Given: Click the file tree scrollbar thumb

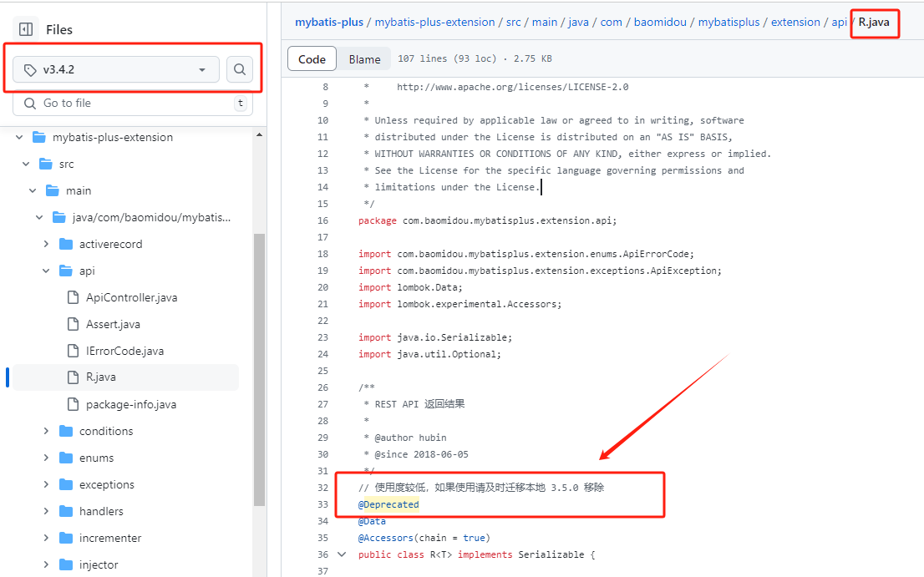Looking at the screenshot, I should (259, 370).
